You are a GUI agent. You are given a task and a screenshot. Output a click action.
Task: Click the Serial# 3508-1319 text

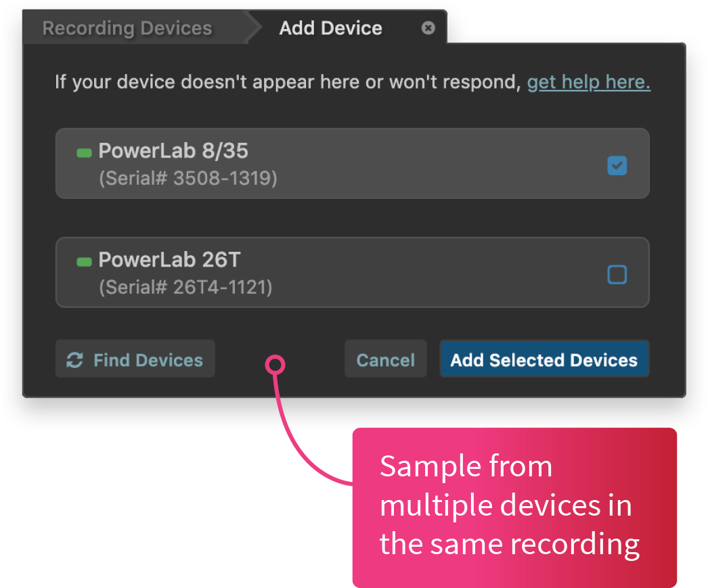coord(188,179)
